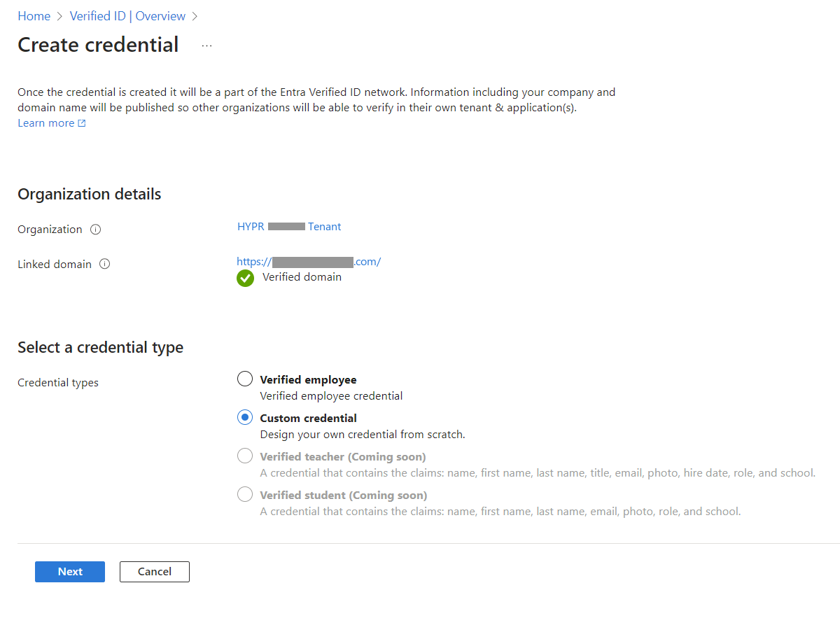Click the Next button
840x618 pixels.
click(70, 572)
